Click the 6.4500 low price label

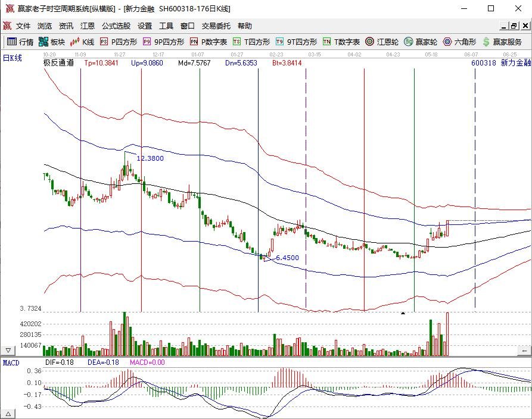(287, 258)
